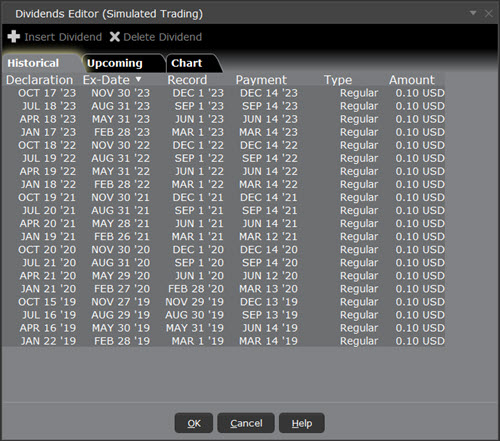Select payment date DEC 14 '23
The width and height of the screenshot is (500, 441).
pos(269,93)
